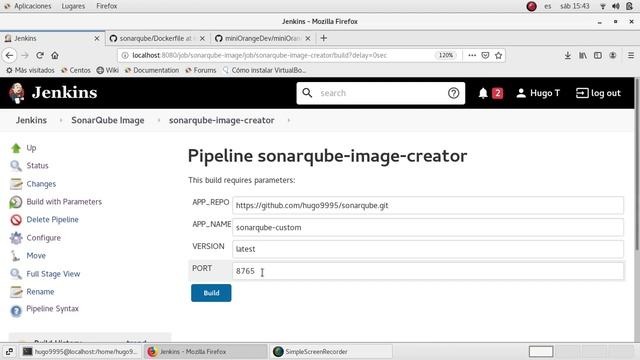Switch to SimpleScreenRecorder in taskbar
This screenshot has width=640, height=360.
click(x=331, y=351)
